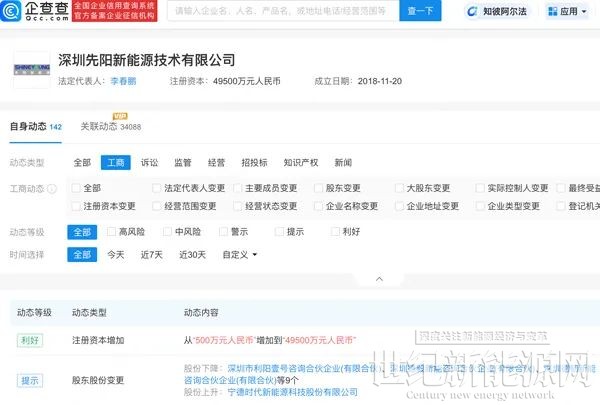The image size is (600, 405).
Task: Select the 诉讼 dynamic type filter
Action: click(149, 162)
